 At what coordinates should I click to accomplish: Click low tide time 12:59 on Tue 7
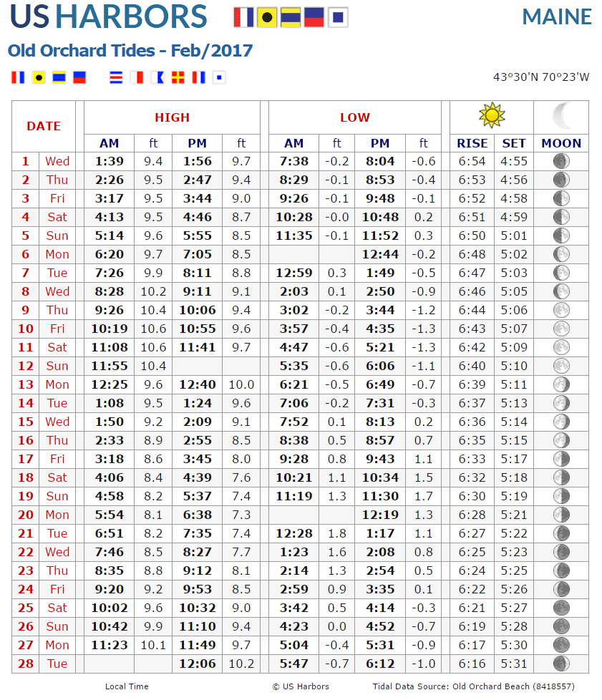(x=294, y=273)
